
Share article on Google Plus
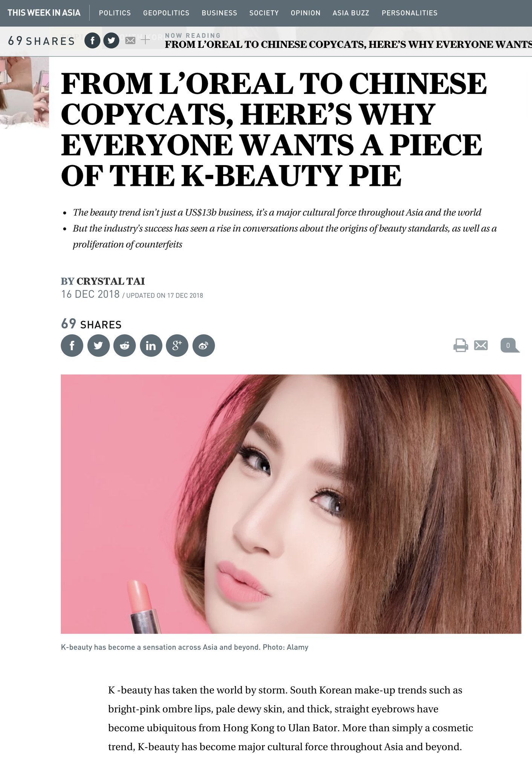coord(177,345)
